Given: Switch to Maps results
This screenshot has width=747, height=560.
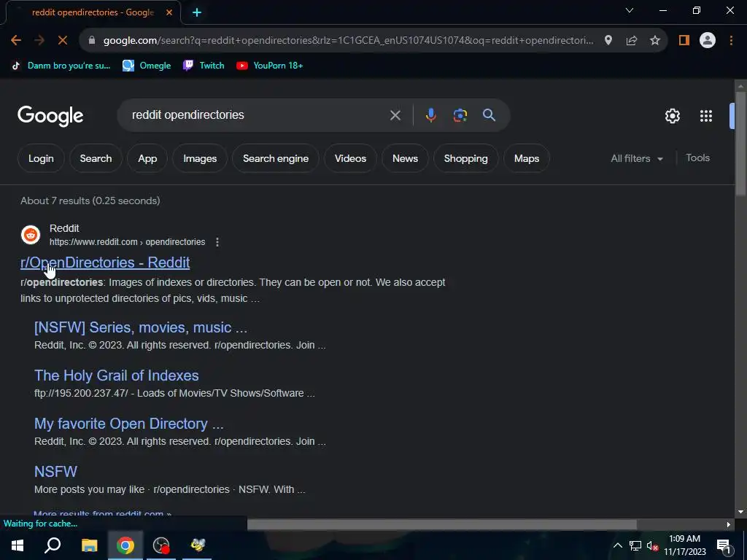Looking at the screenshot, I should click(527, 158).
